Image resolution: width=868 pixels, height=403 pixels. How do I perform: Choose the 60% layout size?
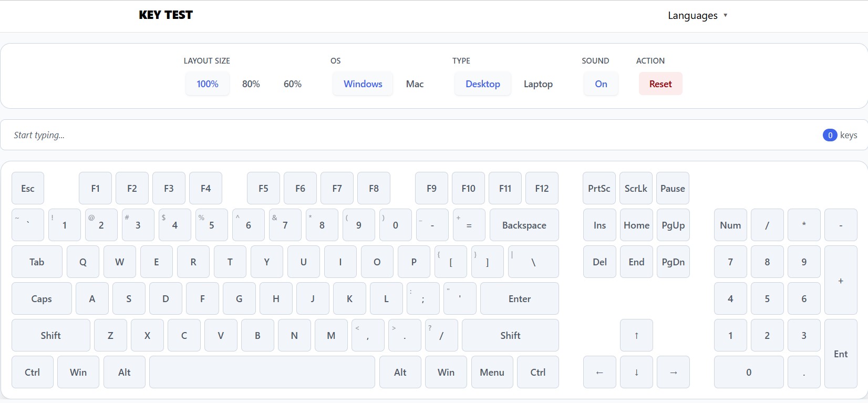tap(293, 84)
